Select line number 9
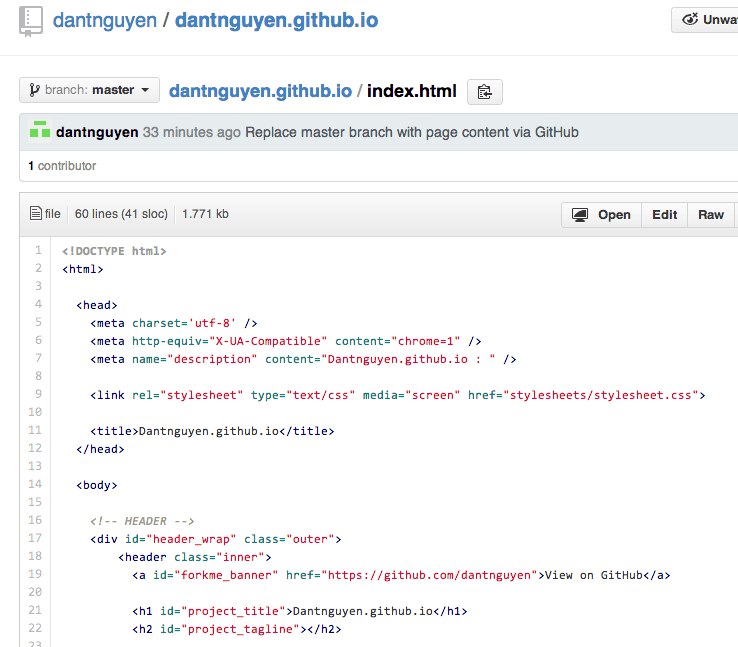The width and height of the screenshot is (738, 647). pos(38,394)
